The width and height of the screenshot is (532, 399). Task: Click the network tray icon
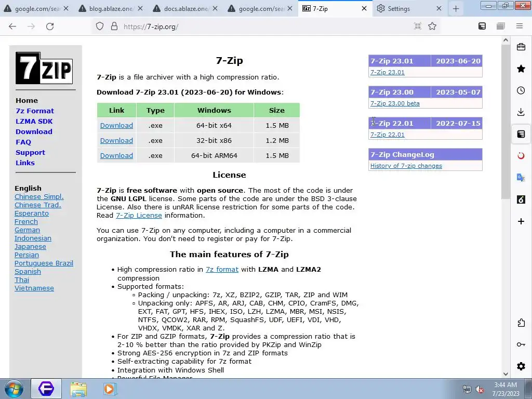(467, 390)
